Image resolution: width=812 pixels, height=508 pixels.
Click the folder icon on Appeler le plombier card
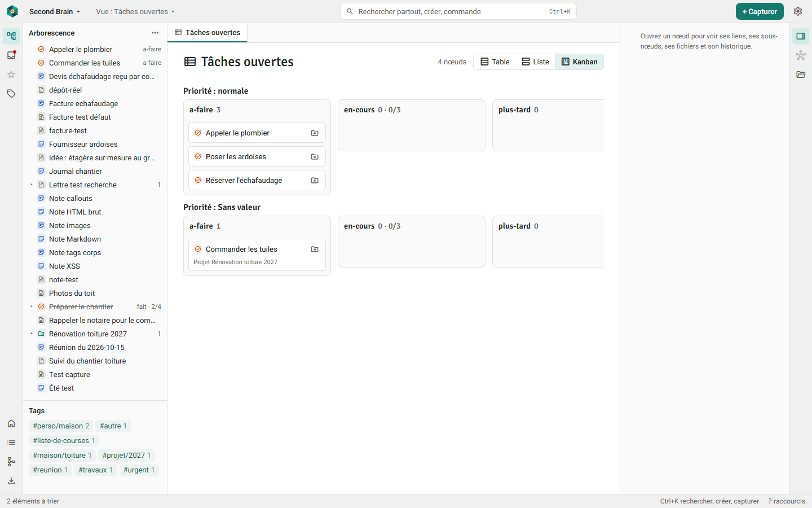315,133
